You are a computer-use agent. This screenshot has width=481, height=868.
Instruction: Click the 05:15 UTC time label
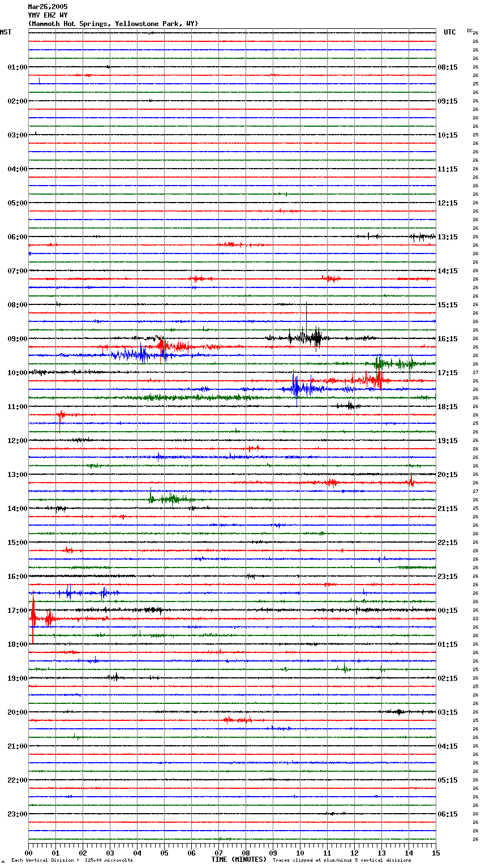tap(448, 780)
